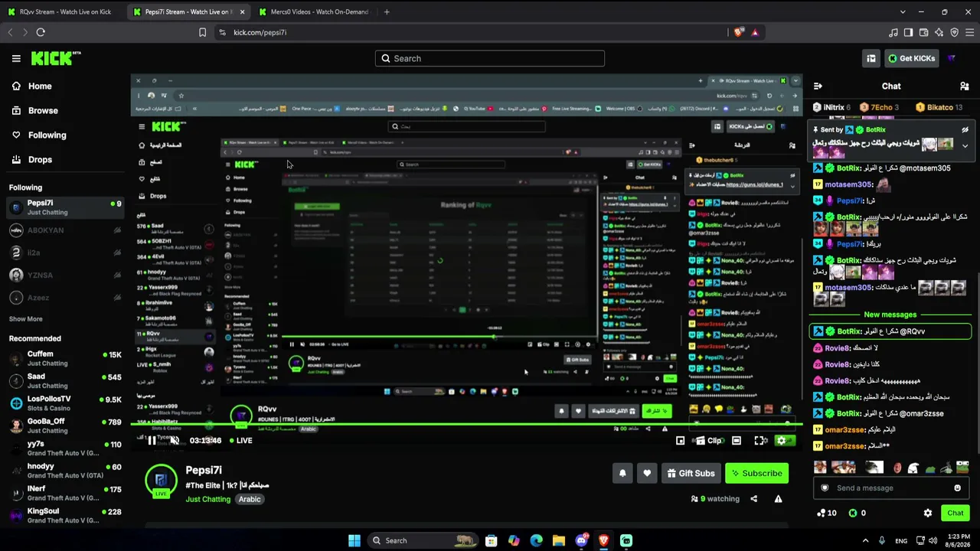Expand followed channels with Show more

click(26, 319)
